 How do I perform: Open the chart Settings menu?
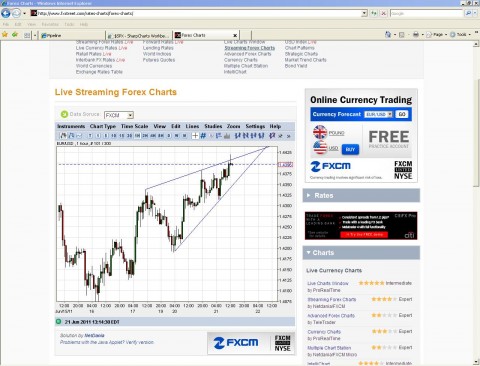(x=255, y=126)
